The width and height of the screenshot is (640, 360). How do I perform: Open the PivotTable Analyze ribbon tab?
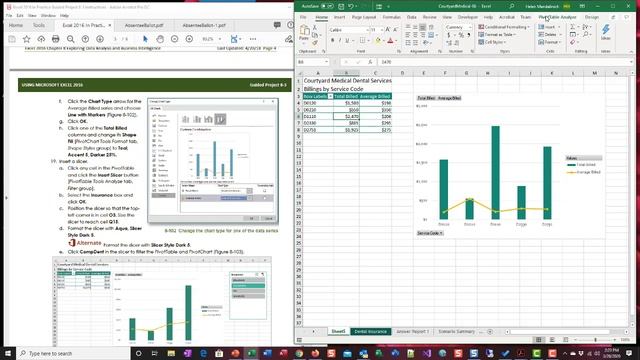(x=557, y=17)
